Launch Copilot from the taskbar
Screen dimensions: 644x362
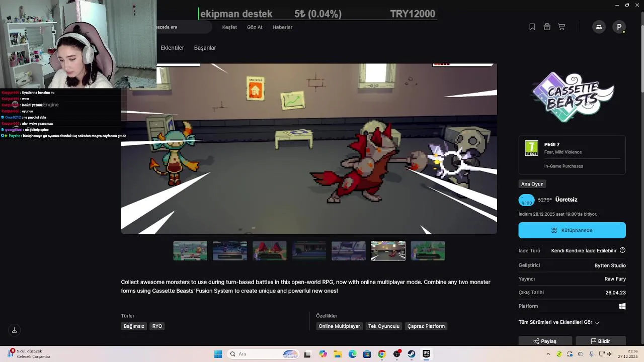323,354
